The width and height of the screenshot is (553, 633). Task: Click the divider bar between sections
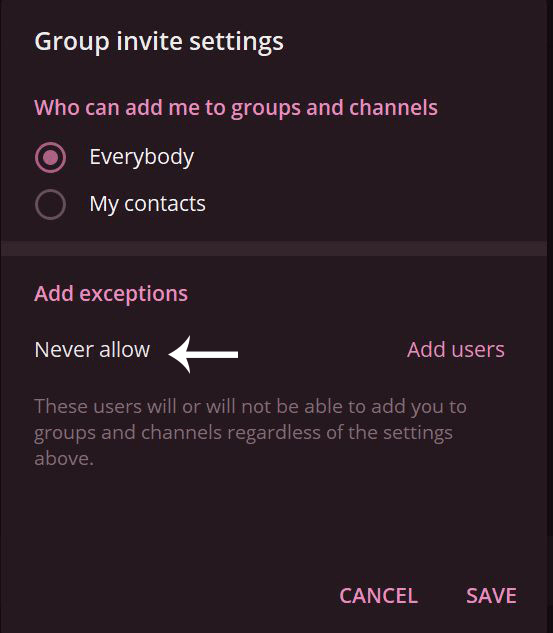click(x=274, y=249)
